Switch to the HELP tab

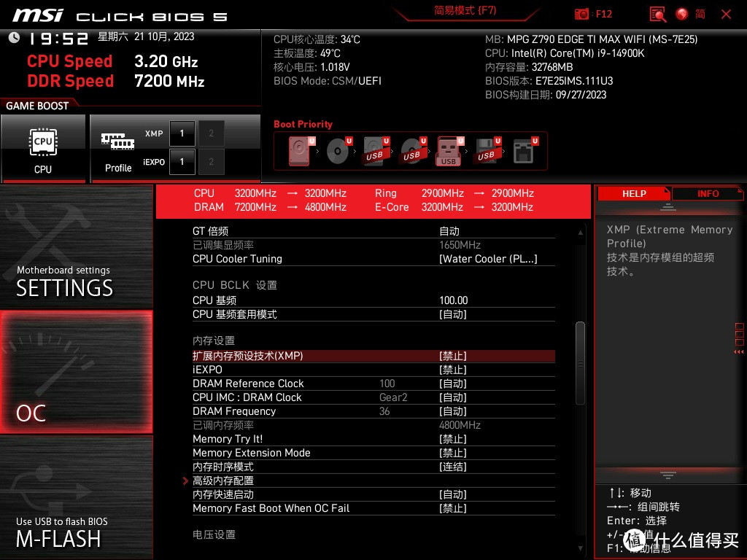tap(633, 194)
